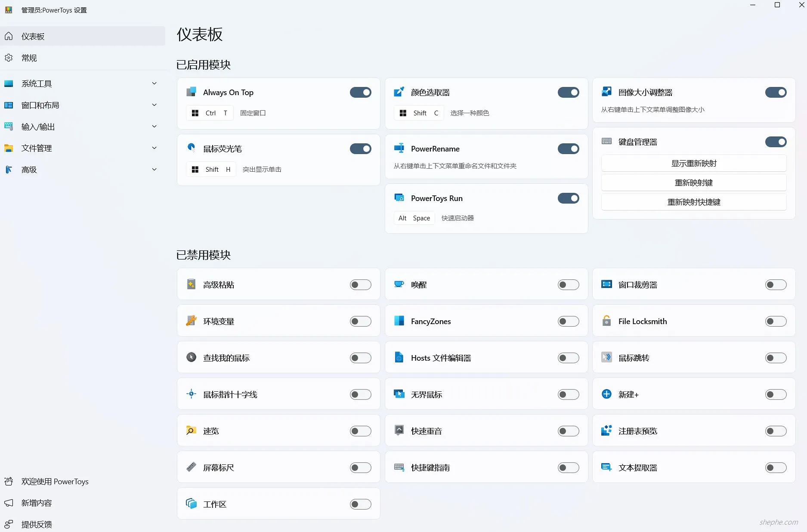
Task: Click the 图像大小调整器 icon
Action: 607,92
